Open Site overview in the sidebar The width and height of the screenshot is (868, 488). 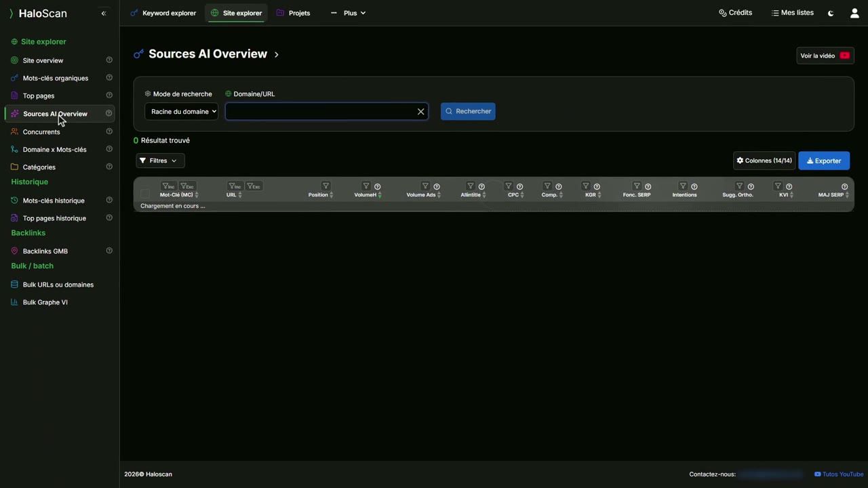click(43, 60)
